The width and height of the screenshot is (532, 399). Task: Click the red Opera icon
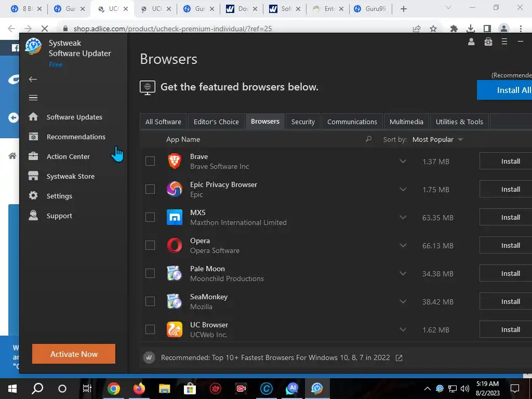tap(175, 245)
